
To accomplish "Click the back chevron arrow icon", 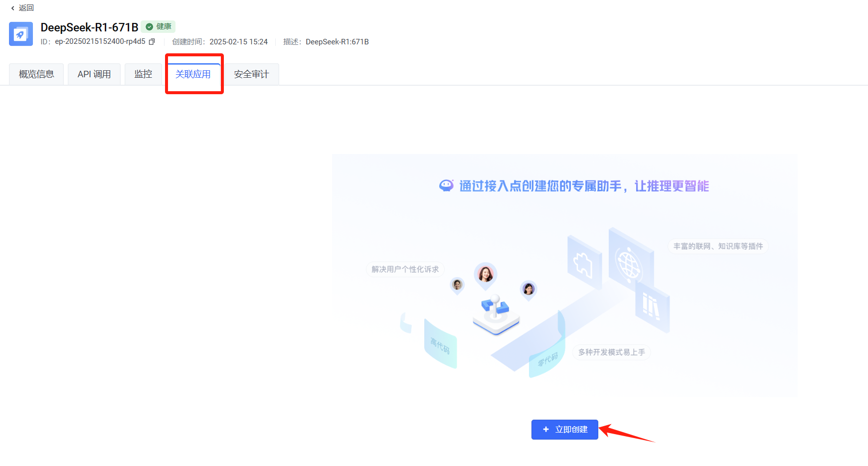I will [x=12, y=8].
